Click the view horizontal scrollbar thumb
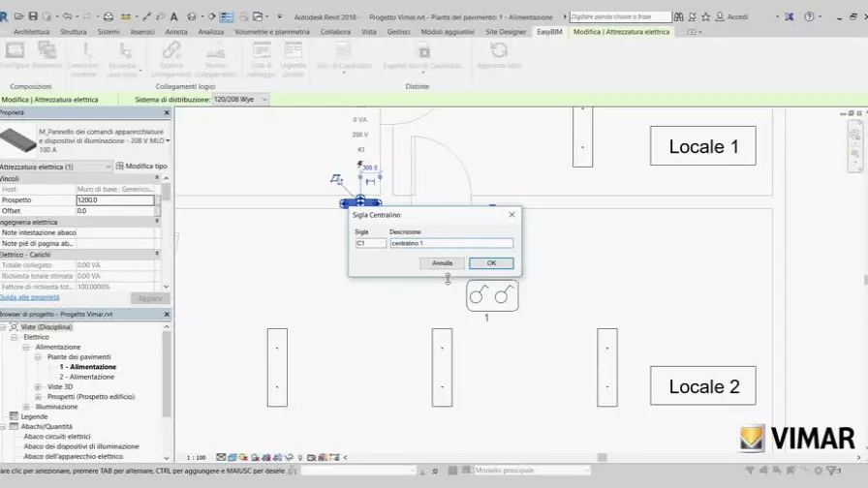The height and width of the screenshot is (488, 868). pos(603,458)
